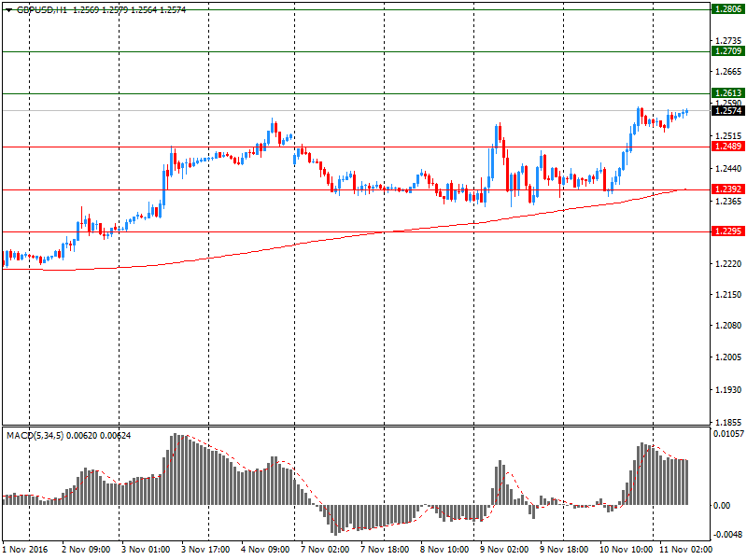Image resolution: width=747 pixels, height=560 pixels.
Task: Click the 1.2440 price scale value
Action: [x=728, y=169]
